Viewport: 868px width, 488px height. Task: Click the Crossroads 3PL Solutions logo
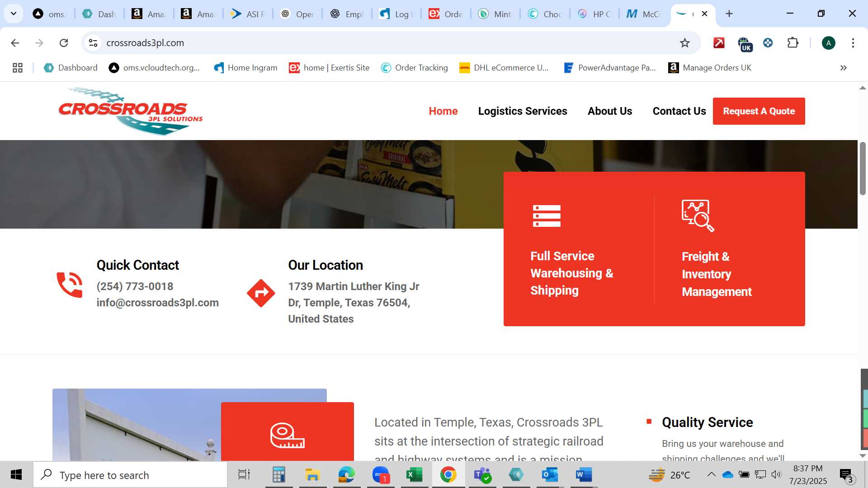pos(131,111)
